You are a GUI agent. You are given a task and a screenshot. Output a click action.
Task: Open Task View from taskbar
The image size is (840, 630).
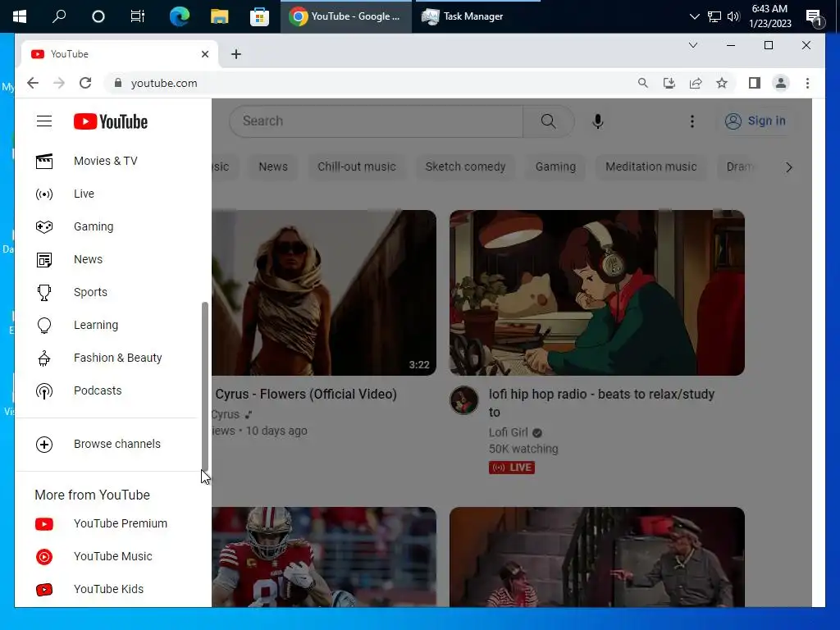(138, 16)
